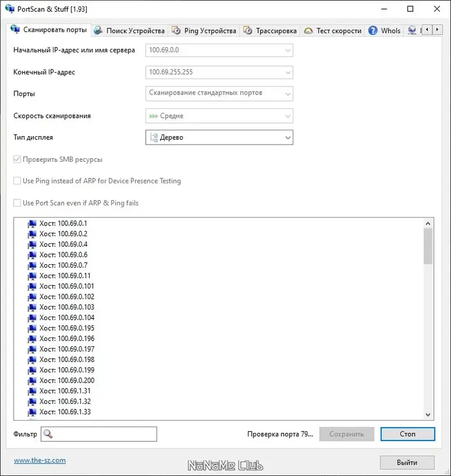Click host icon for 100.69.0.1
This screenshot has width=451, height=476.
[32, 224]
